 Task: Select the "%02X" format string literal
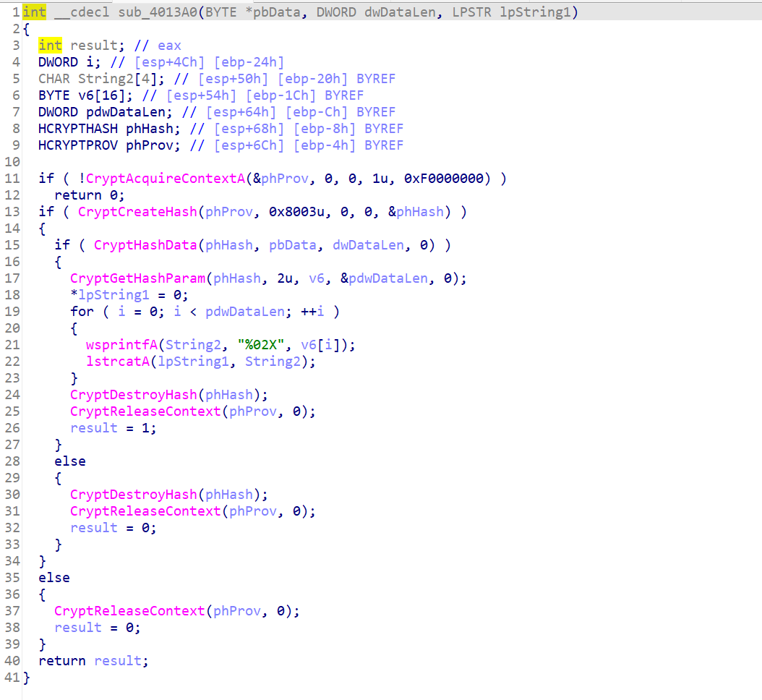[261, 345]
